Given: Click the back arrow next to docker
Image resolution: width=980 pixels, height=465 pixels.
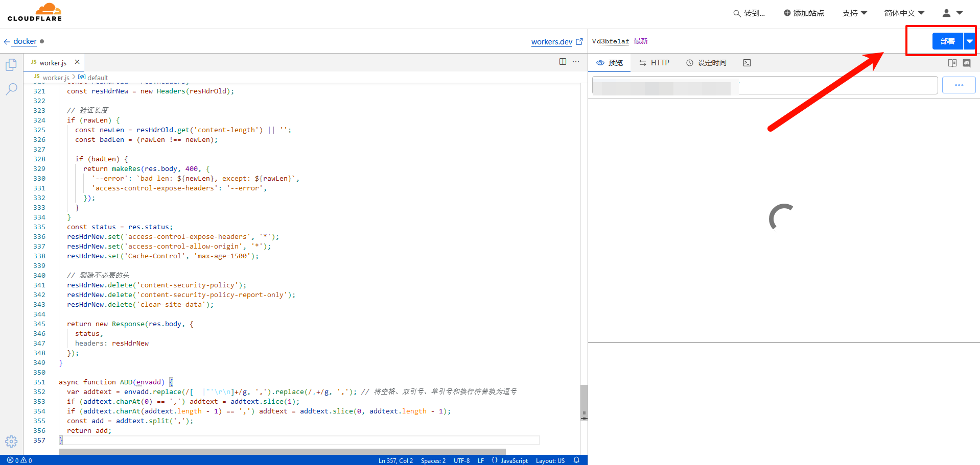Looking at the screenshot, I should [x=7, y=42].
